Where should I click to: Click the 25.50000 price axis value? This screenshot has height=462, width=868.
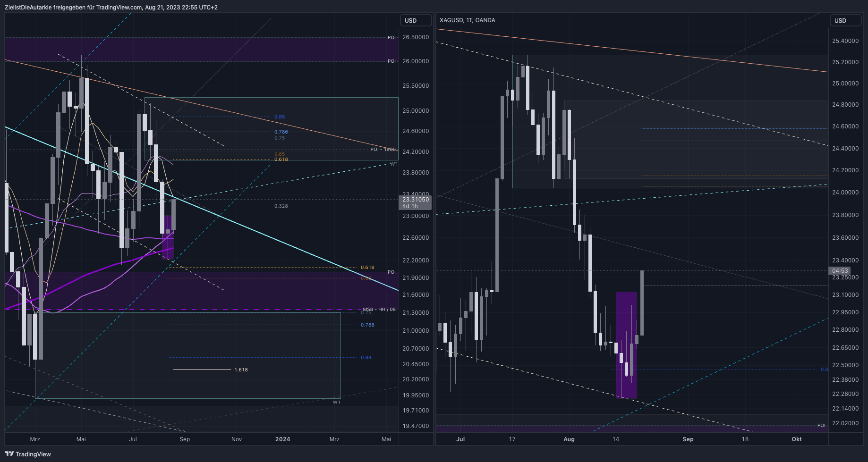click(416, 86)
